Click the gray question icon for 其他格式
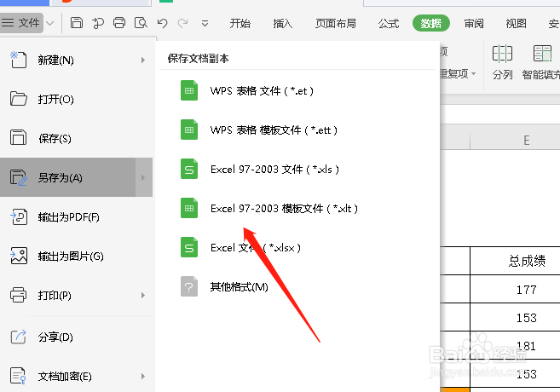This screenshot has width=560, height=392. [189, 286]
